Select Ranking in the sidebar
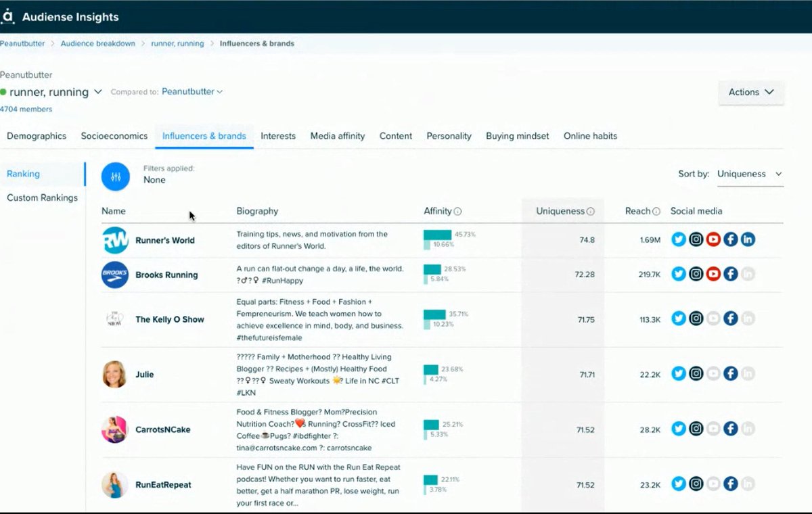This screenshot has height=514, width=812. [23, 174]
